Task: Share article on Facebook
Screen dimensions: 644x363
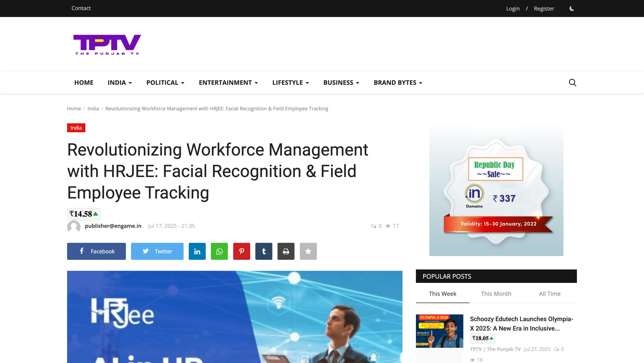Action: pyautogui.click(x=96, y=251)
